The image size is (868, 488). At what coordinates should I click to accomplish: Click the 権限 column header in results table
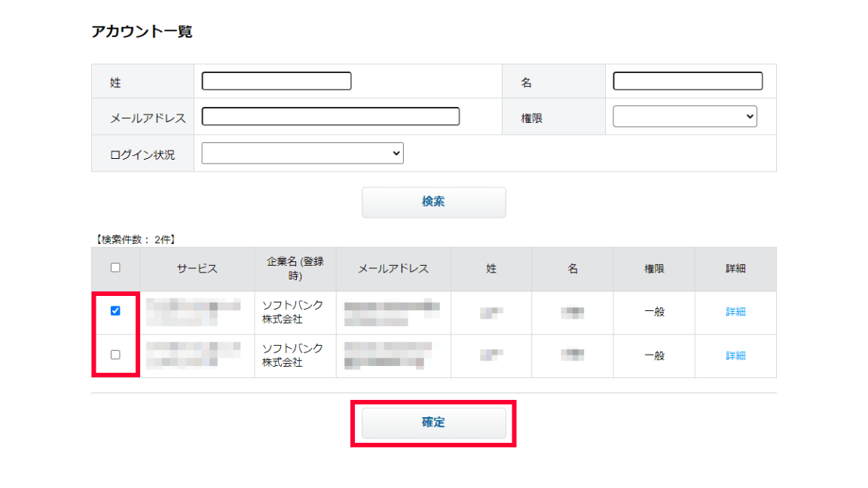[654, 269]
